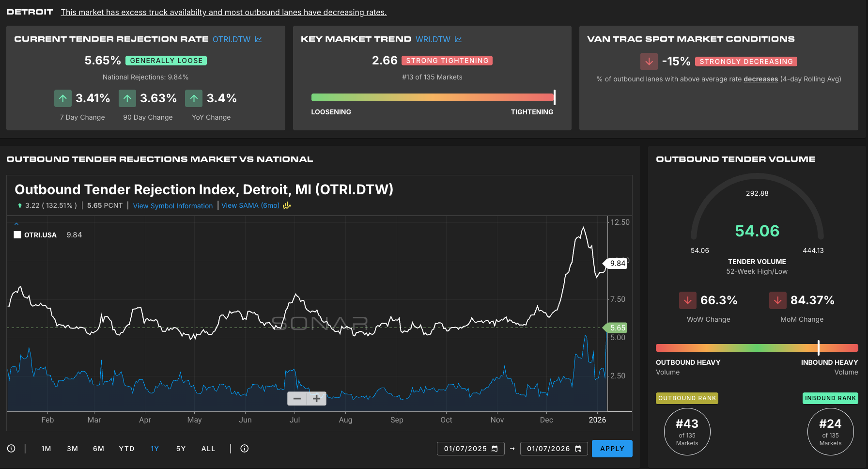The height and width of the screenshot is (469, 868).
Task: Toggle the OTRI.USA legend swatch
Action: 17,235
